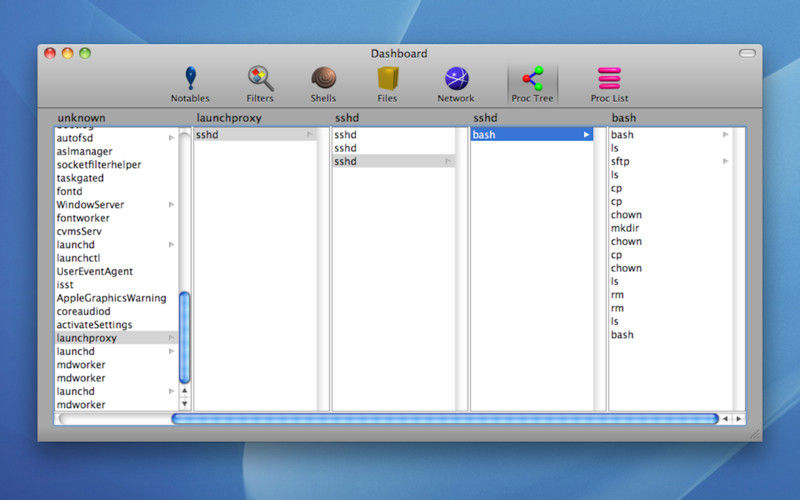
Task: Select launchctl process
Action: click(x=116, y=258)
